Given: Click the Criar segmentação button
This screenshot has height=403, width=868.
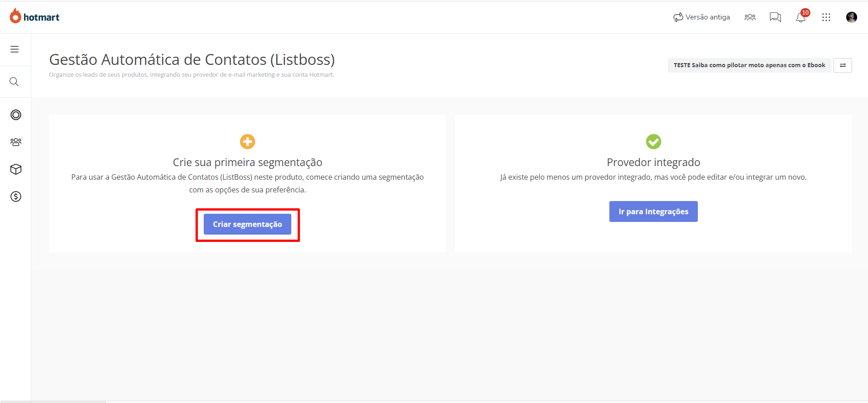Looking at the screenshot, I should pyautogui.click(x=247, y=224).
